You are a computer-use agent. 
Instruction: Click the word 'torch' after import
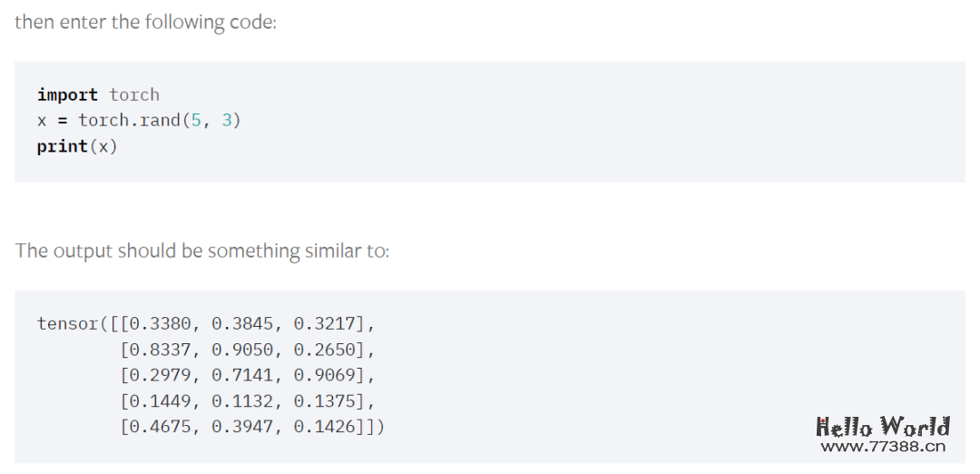[x=134, y=94]
